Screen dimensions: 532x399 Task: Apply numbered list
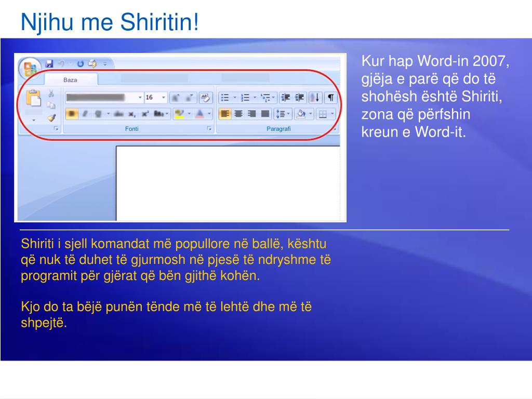click(x=245, y=98)
